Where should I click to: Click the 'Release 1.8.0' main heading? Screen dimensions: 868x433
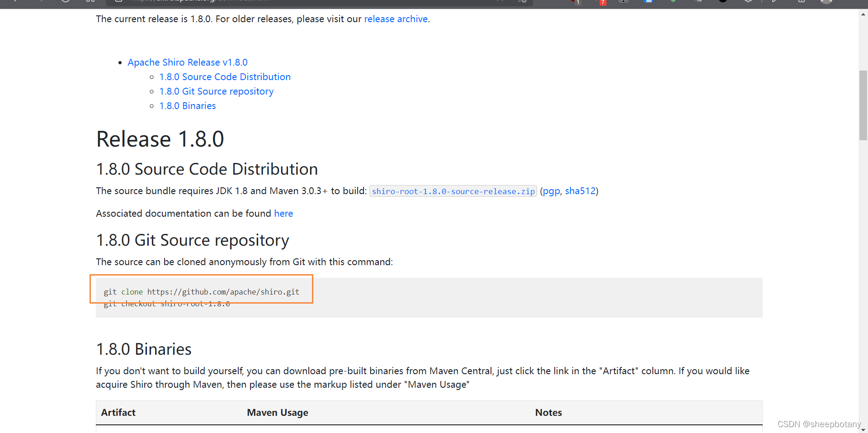(160, 139)
